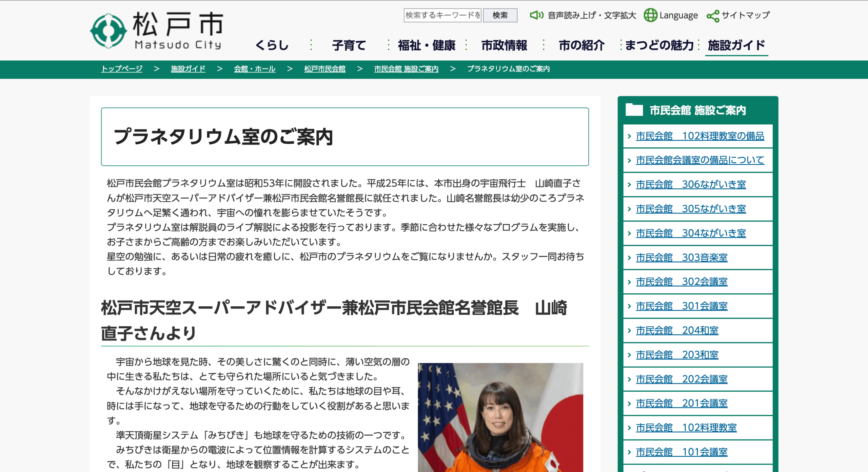
Task: Open the サイトマップ link
Action: 746,15
